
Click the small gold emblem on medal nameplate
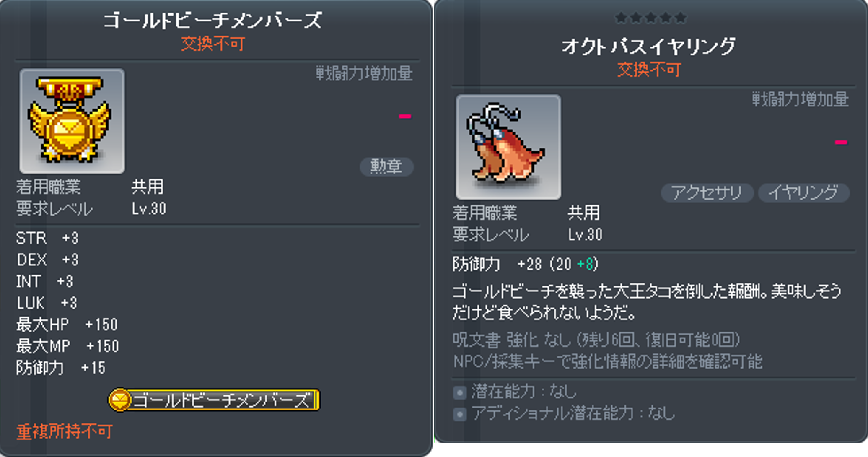120,400
